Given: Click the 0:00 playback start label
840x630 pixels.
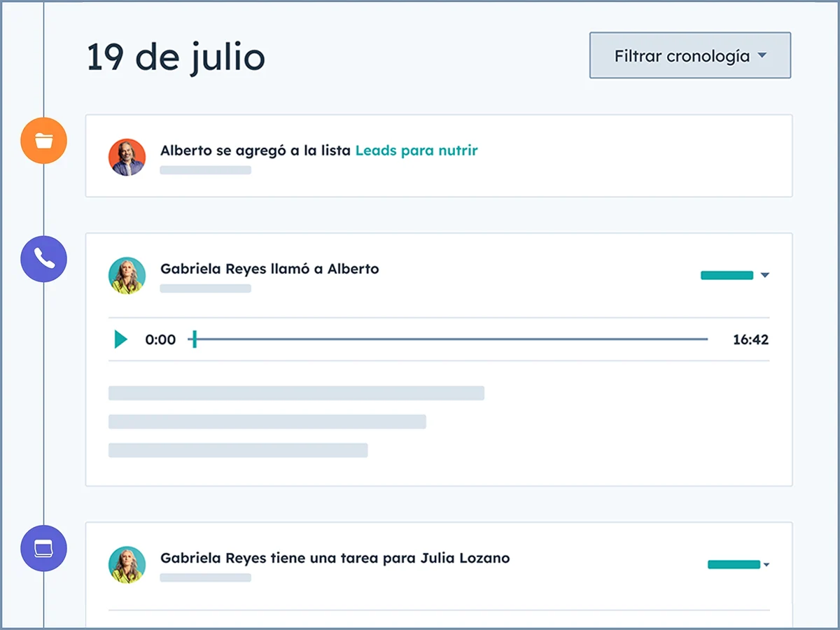Looking at the screenshot, I should click(160, 339).
